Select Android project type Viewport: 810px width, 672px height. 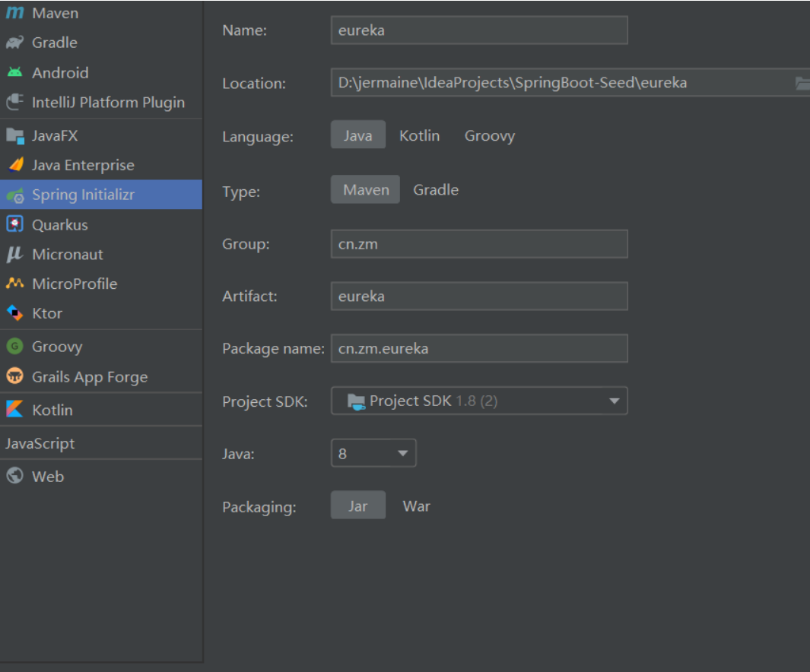coord(101,72)
